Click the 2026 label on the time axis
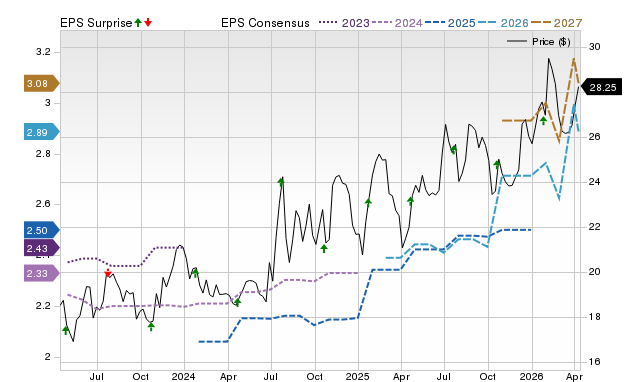The height and width of the screenshot is (382, 640). click(532, 376)
